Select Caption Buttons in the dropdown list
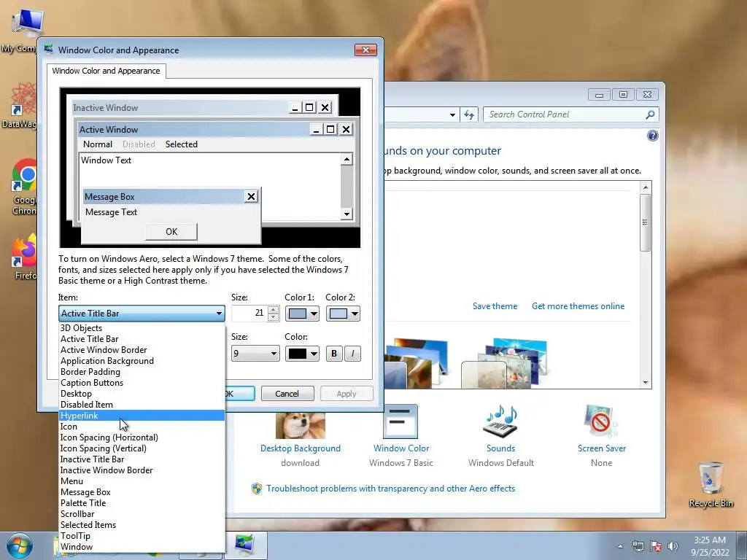 (142, 382)
